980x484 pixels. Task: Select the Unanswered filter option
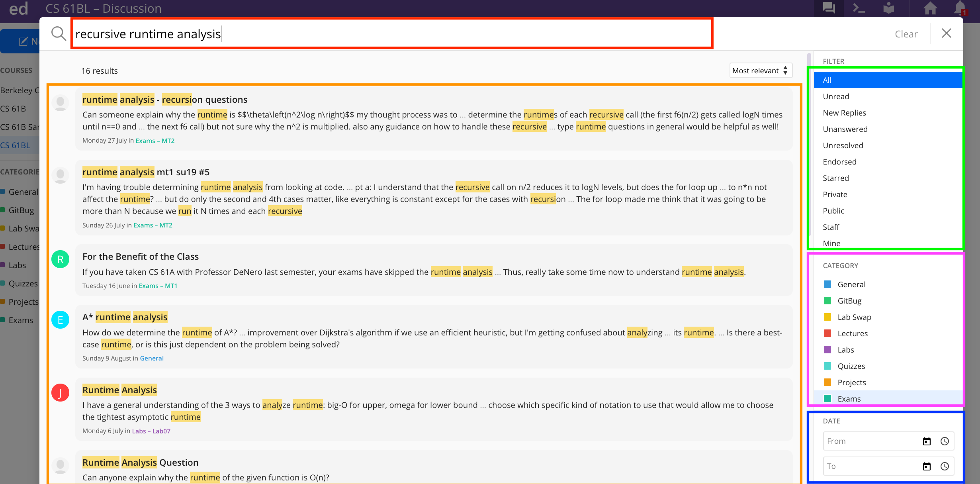click(845, 129)
